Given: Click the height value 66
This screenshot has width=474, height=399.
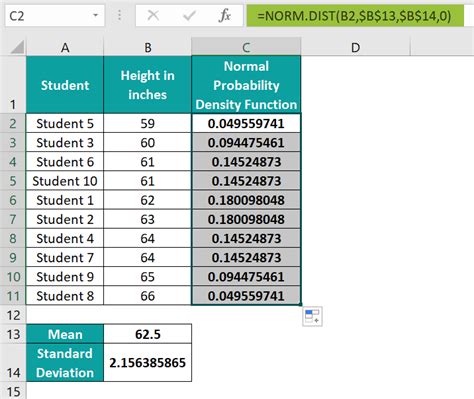Looking at the screenshot, I should tap(148, 296).
